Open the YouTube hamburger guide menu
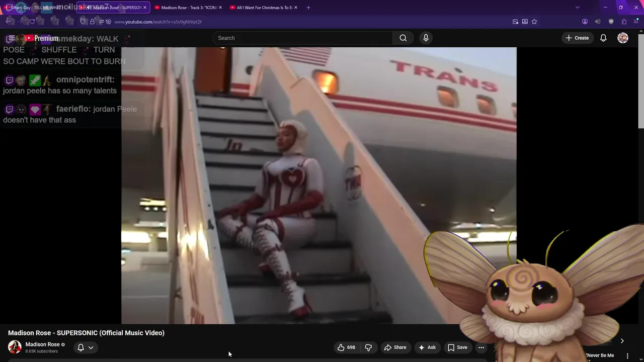 click(11, 38)
